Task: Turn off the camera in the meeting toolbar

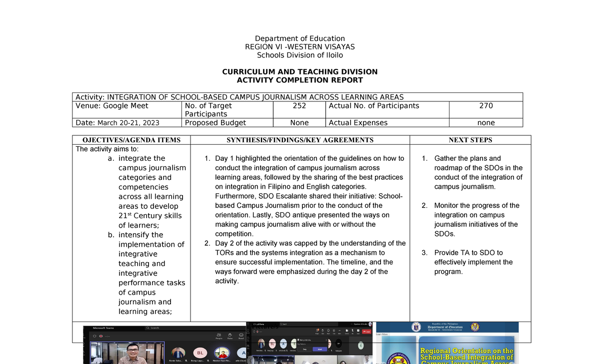Action: tap(346, 331)
